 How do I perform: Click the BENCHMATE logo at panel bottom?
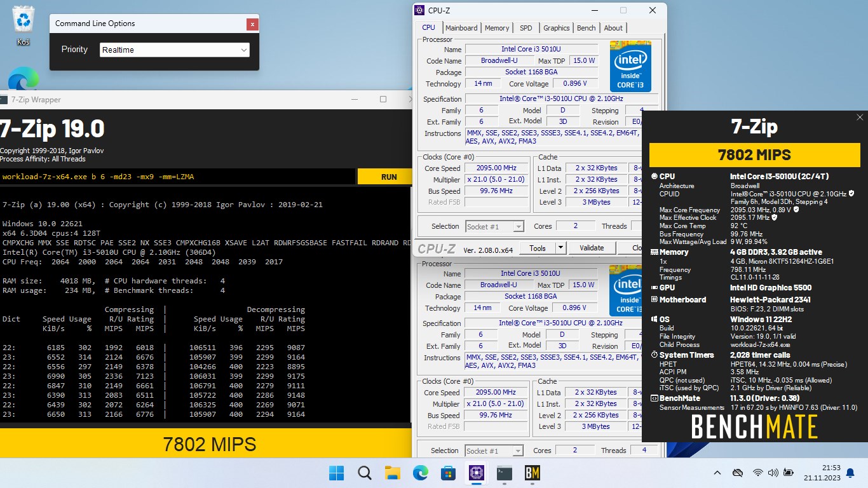click(x=754, y=426)
